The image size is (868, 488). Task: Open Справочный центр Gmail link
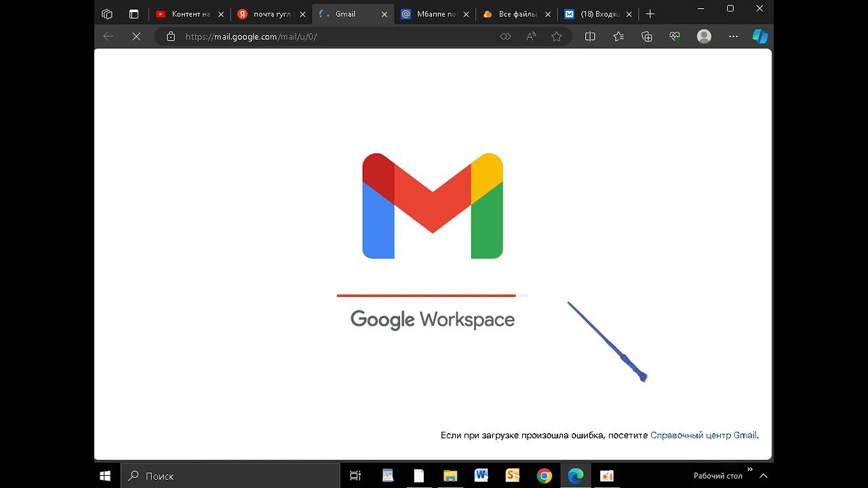(x=703, y=435)
